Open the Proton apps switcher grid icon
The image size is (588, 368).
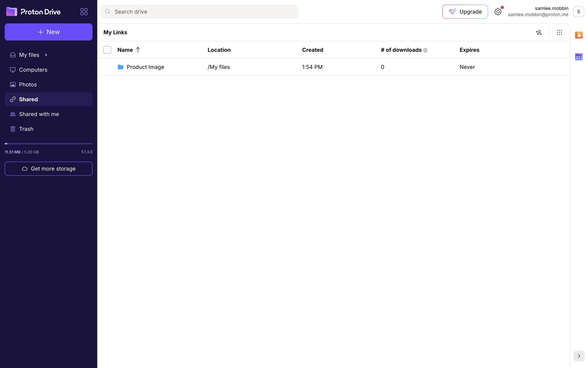[x=84, y=12]
